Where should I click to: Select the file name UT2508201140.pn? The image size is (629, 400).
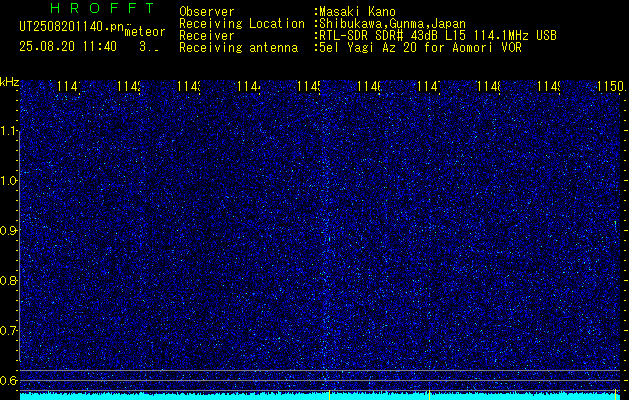[x=72, y=27]
